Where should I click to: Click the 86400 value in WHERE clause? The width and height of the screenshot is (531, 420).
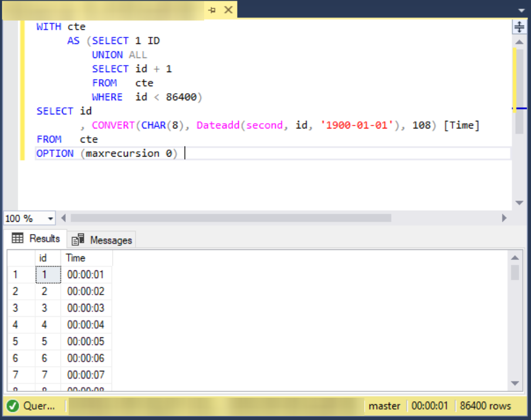181,97
